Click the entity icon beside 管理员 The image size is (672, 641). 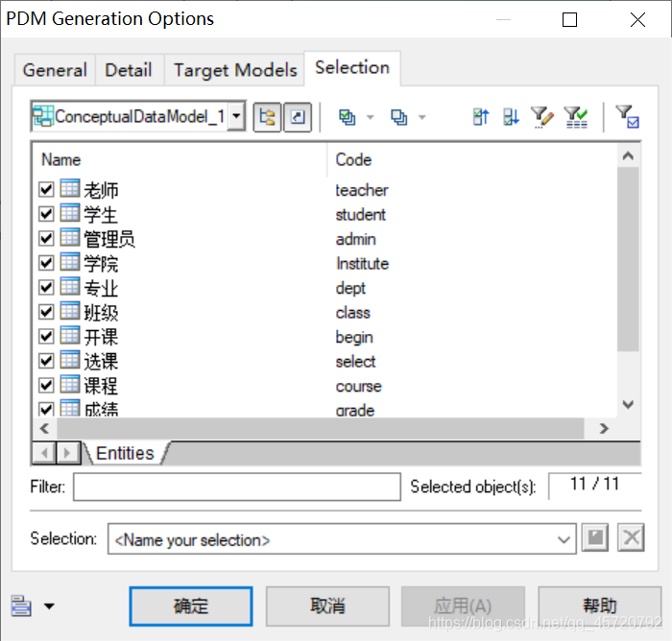click(69, 237)
